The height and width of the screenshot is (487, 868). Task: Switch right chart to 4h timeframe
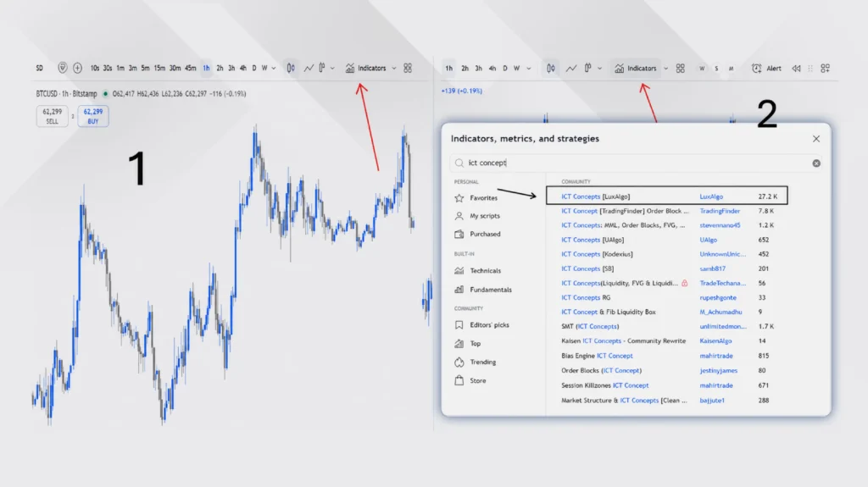[x=492, y=68]
